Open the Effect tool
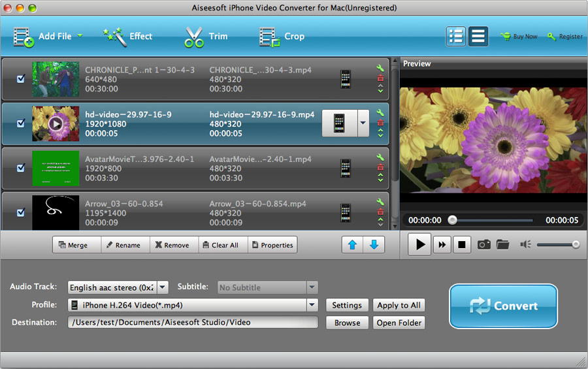The image size is (588, 369). (128, 37)
